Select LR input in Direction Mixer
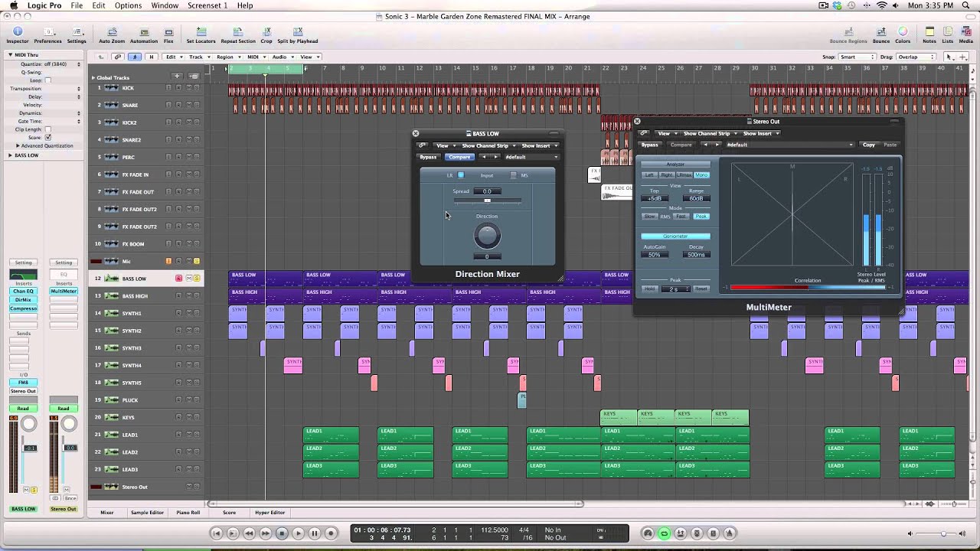The width and height of the screenshot is (980, 551). coord(461,175)
